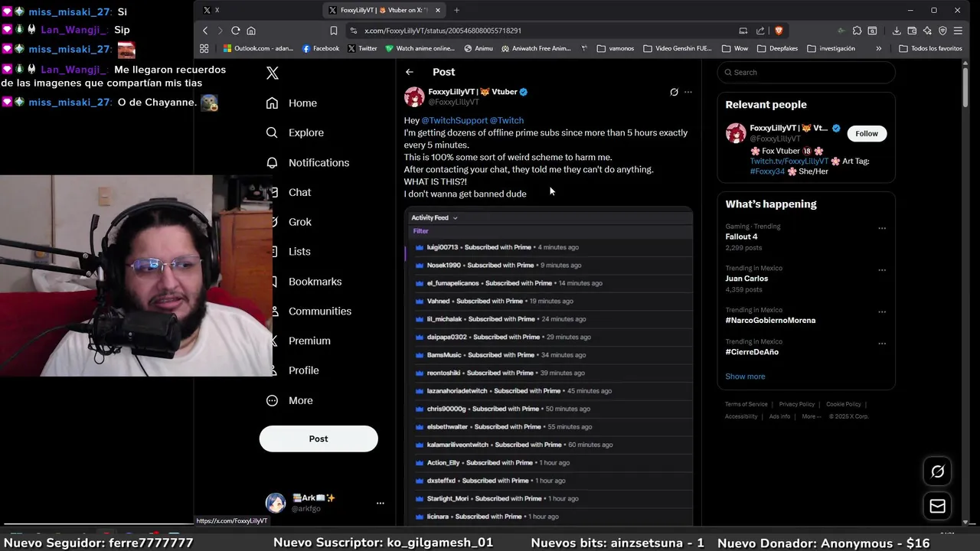980x551 pixels.
Task: Open the floating Messages envelope button
Action: tap(938, 506)
